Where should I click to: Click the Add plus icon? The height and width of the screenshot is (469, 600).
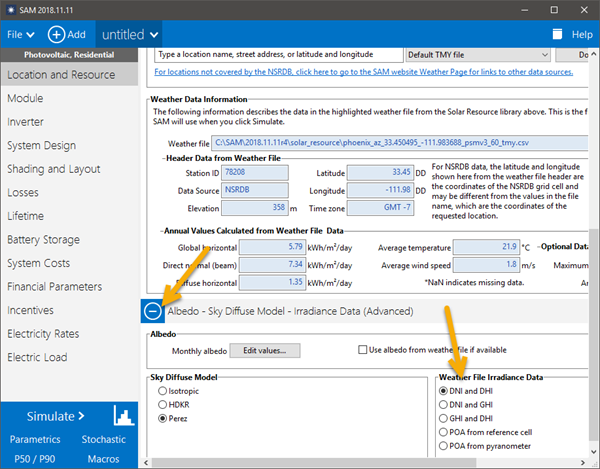coord(57,34)
